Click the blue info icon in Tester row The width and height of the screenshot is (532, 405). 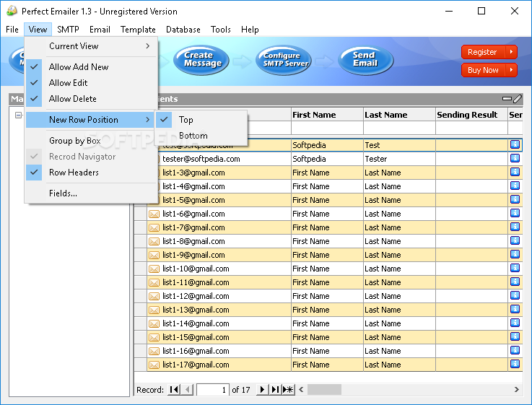[515, 158]
